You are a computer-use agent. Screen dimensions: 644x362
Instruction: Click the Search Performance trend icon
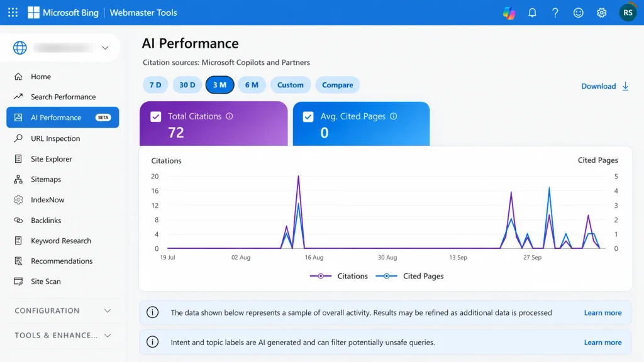pos(18,97)
